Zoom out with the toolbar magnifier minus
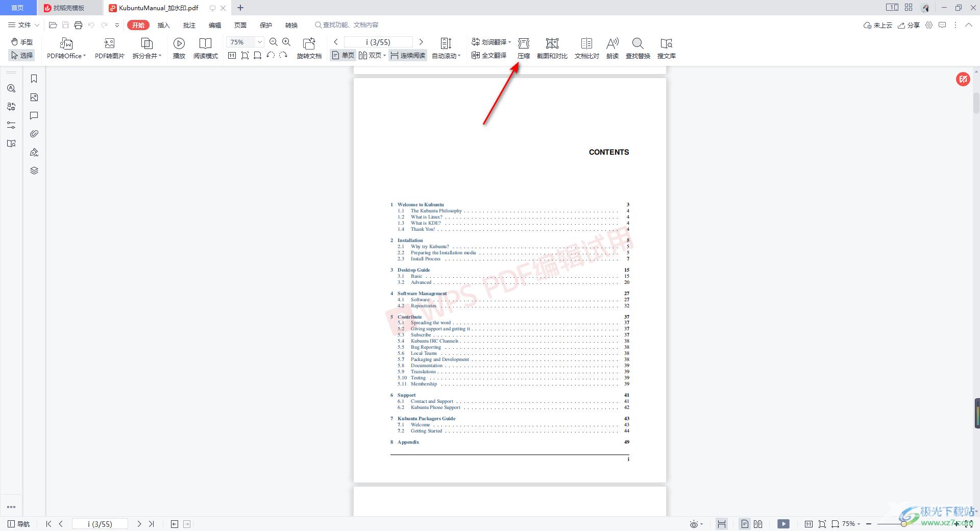980x531 pixels. (x=274, y=42)
